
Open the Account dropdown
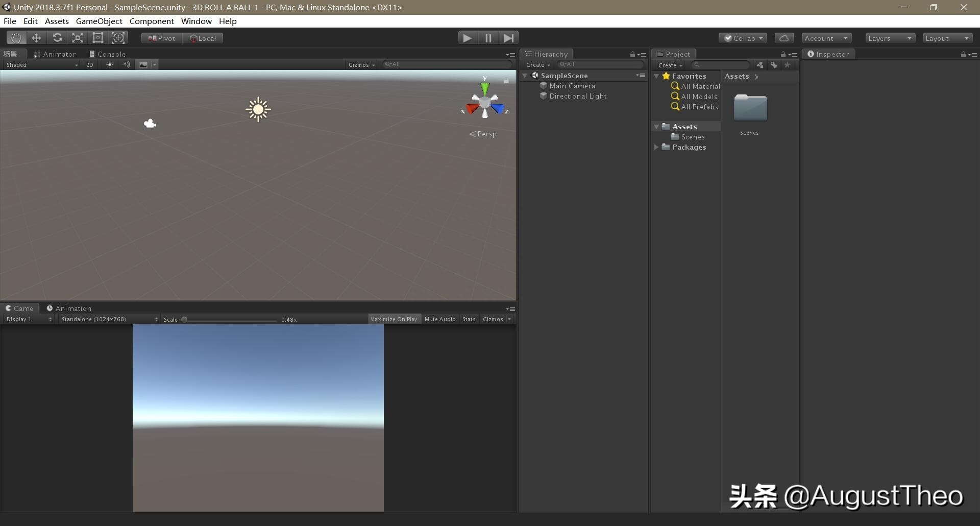[826, 38]
